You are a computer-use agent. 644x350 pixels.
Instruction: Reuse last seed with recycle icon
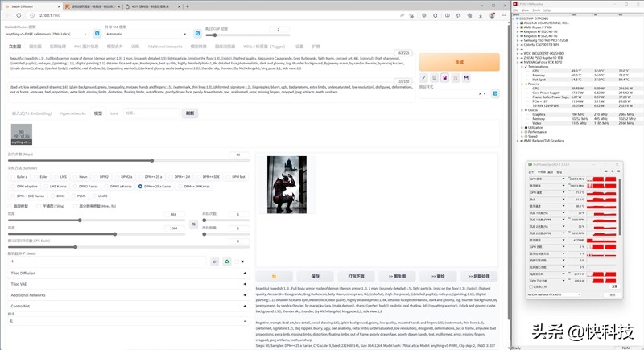tap(227, 261)
